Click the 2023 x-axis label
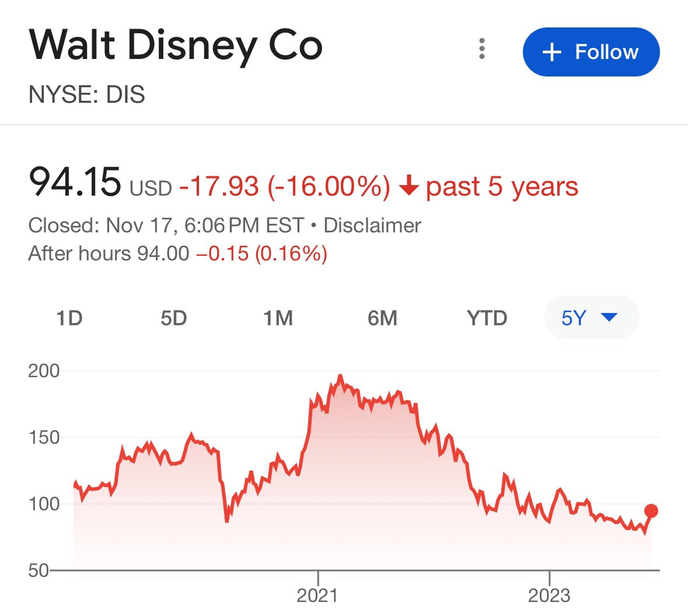Image resolution: width=688 pixels, height=616 pixels. coord(549,596)
